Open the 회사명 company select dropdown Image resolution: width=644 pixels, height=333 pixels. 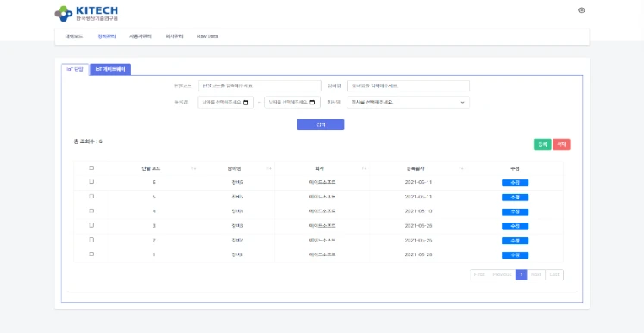[408, 103]
